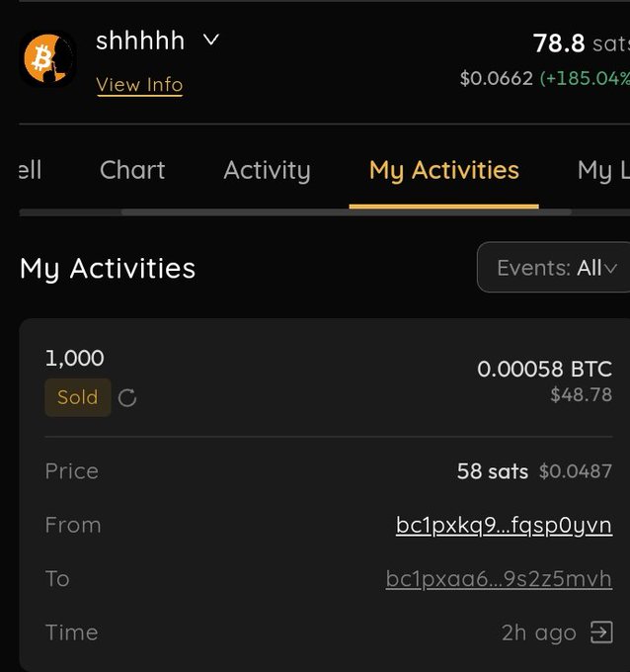Click the shhhhh token name
This screenshot has width=630, height=672.
[140, 41]
